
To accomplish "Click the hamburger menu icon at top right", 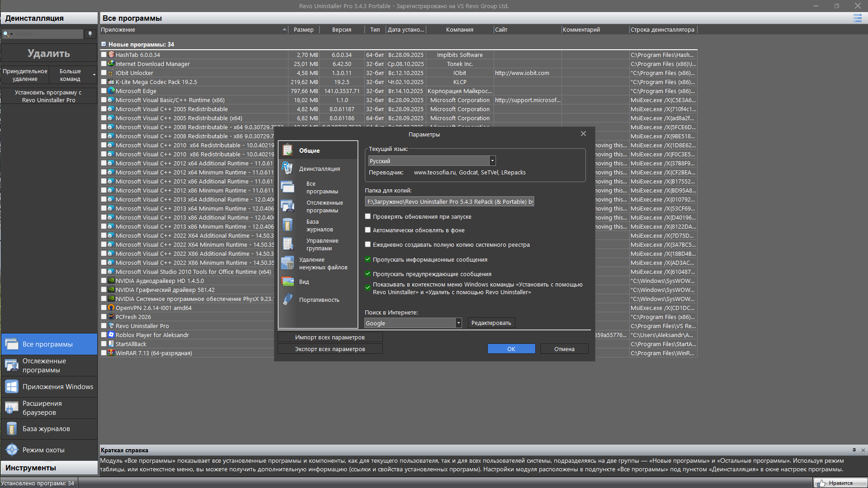I will click(x=857, y=18).
